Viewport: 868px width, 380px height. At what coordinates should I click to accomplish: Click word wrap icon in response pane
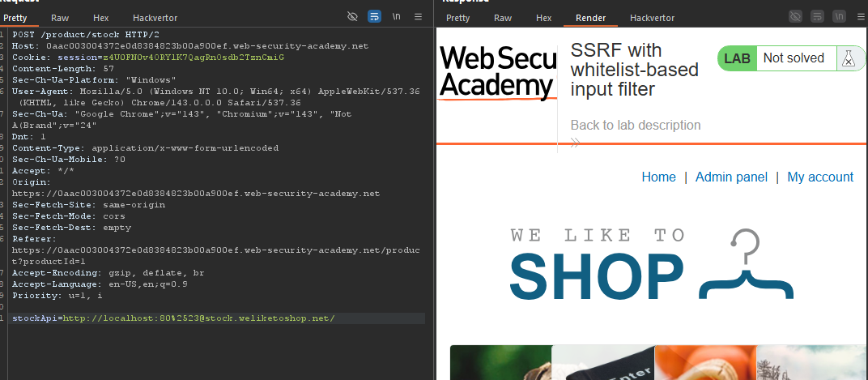click(x=817, y=17)
